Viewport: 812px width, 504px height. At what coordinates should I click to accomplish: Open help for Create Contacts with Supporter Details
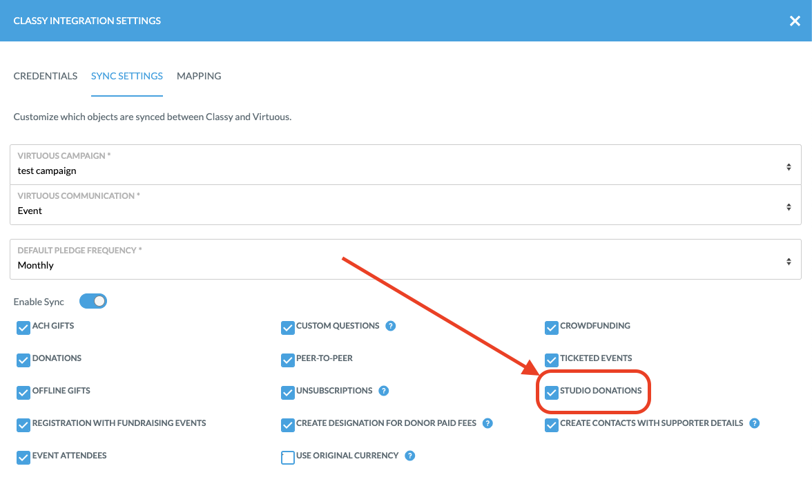[755, 423]
